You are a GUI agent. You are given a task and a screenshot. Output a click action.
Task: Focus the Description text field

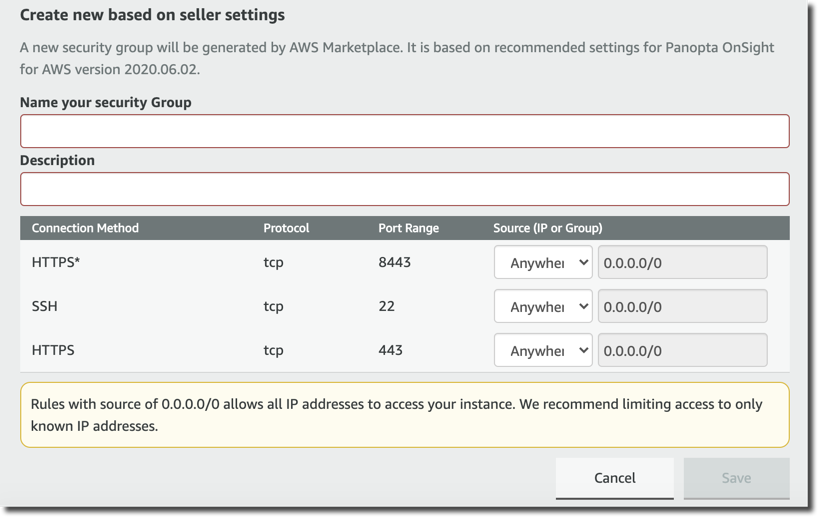(x=404, y=189)
